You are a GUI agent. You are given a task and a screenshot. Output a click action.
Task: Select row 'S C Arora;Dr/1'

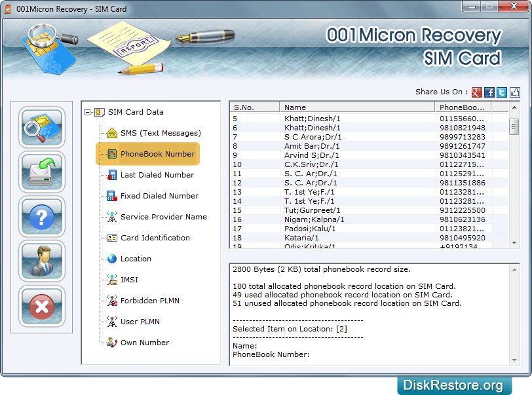click(x=369, y=137)
